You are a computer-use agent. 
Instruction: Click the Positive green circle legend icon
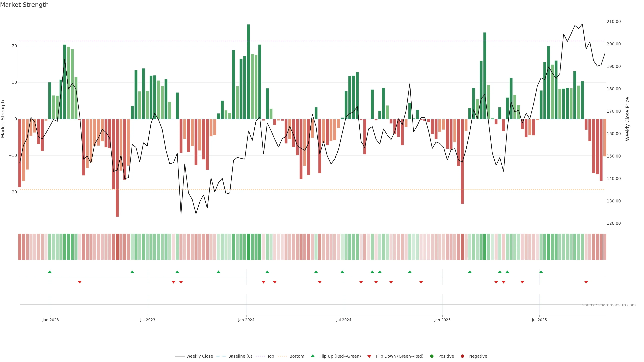pyautogui.click(x=432, y=356)
